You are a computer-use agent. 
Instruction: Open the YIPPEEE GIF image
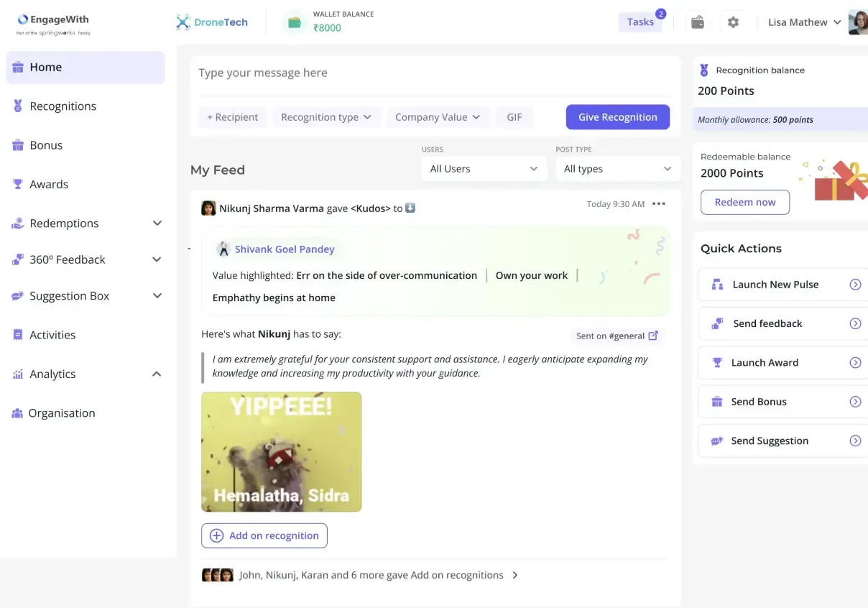pyautogui.click(x=282, y=452)
